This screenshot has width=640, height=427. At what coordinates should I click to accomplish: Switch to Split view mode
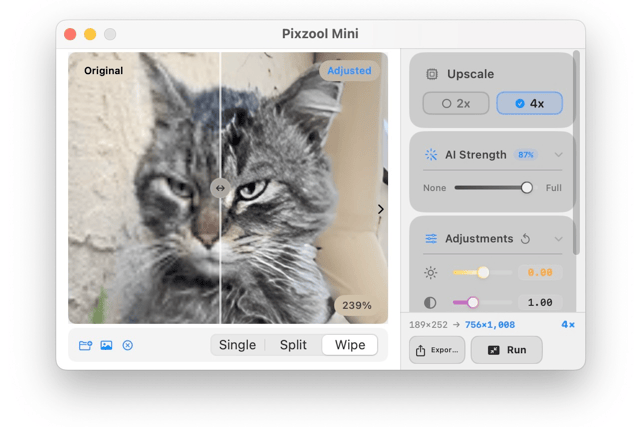[x=293, y=345]
